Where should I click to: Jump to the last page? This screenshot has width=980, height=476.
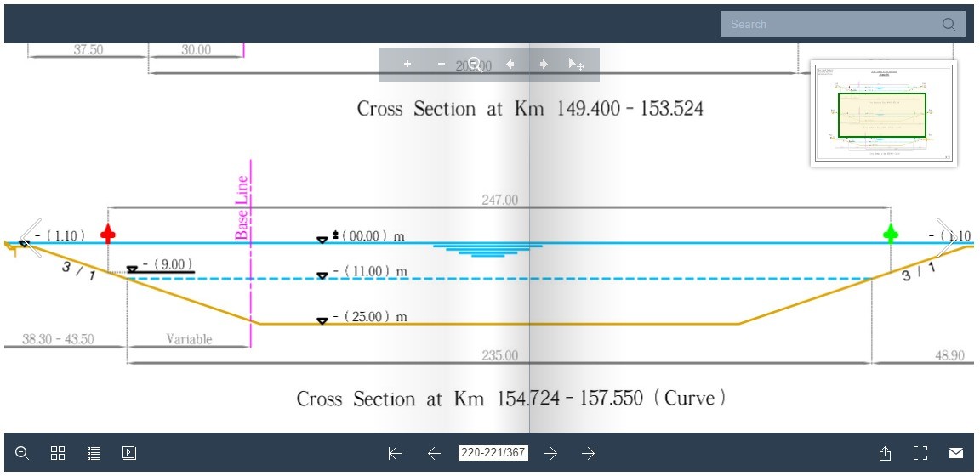coord(589,453)
